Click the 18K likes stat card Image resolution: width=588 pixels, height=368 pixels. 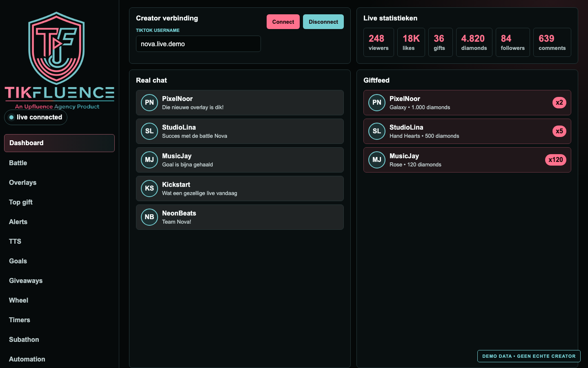(x=411, y=42)
